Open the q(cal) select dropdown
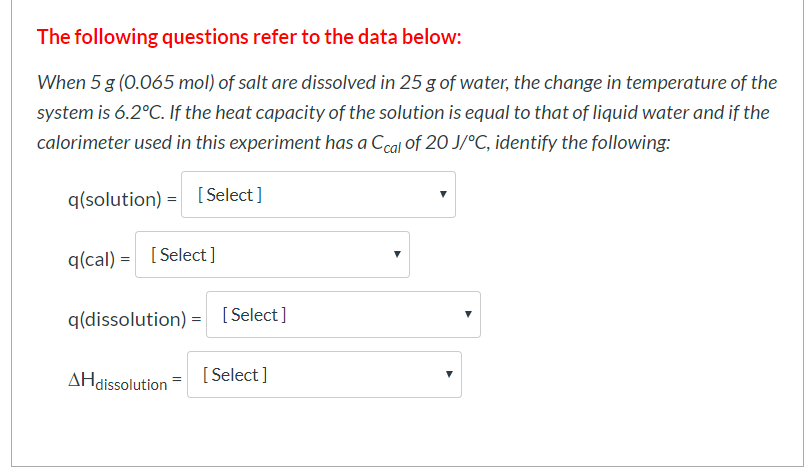Screen dimensions: 809x473 click(272, 255)
